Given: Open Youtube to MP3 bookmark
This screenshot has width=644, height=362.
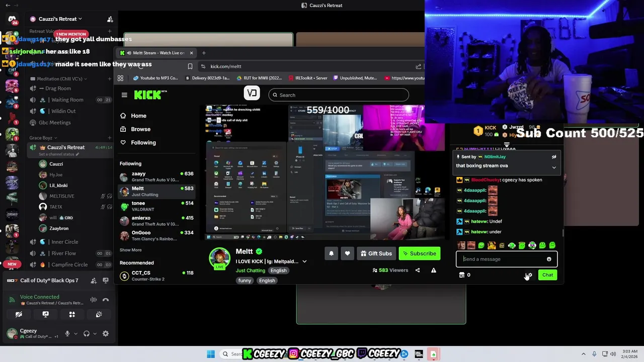Looking at the screenshot, I should [x=155, y=78].
